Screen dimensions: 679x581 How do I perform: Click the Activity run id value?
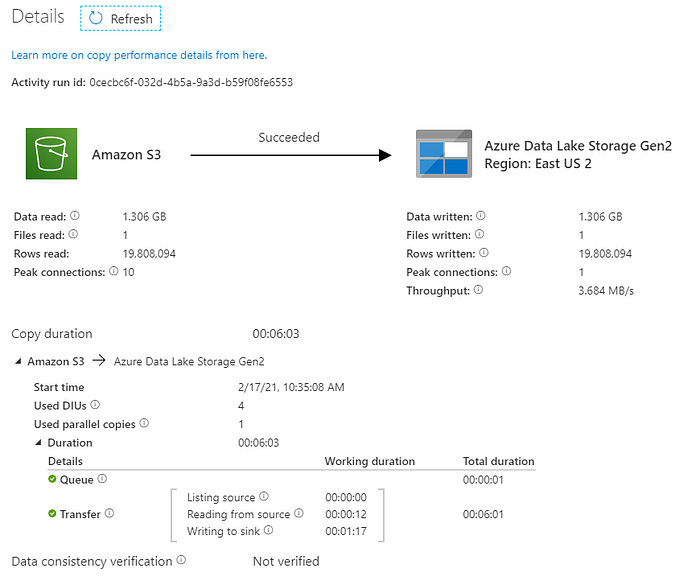[191, 82]
